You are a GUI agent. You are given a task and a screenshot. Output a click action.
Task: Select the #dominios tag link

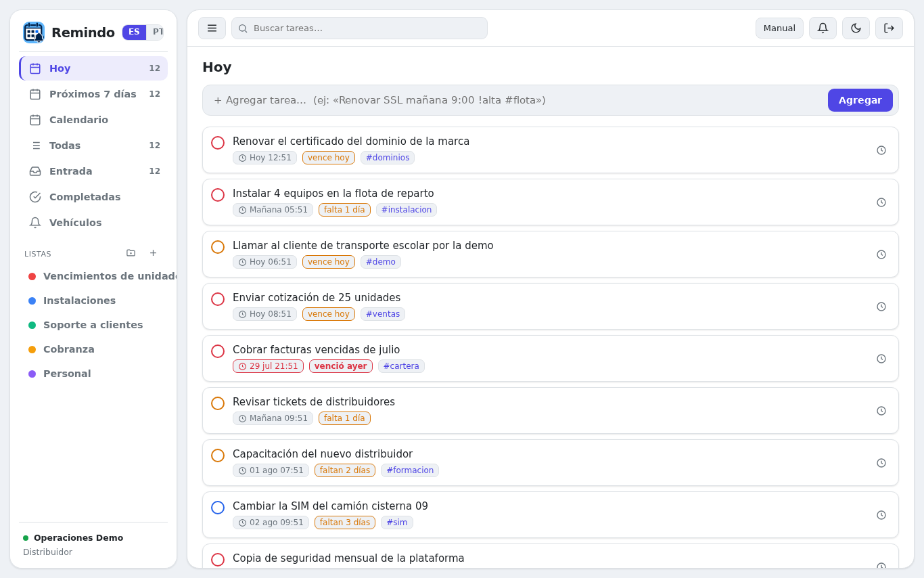pyautogui.click(x=388, y=158)
